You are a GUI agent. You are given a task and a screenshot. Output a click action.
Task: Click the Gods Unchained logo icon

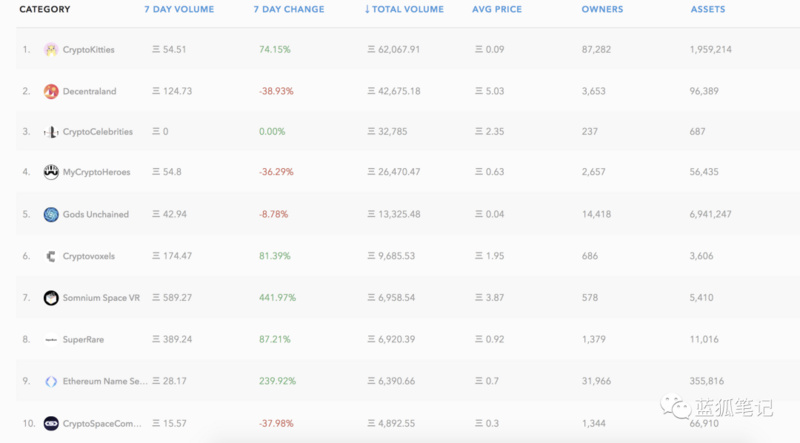click(51, 215)
